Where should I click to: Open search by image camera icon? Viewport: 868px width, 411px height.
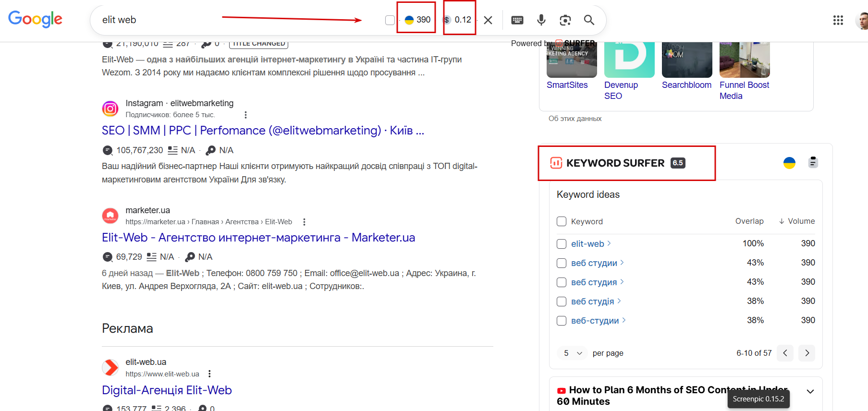(565, 20)
